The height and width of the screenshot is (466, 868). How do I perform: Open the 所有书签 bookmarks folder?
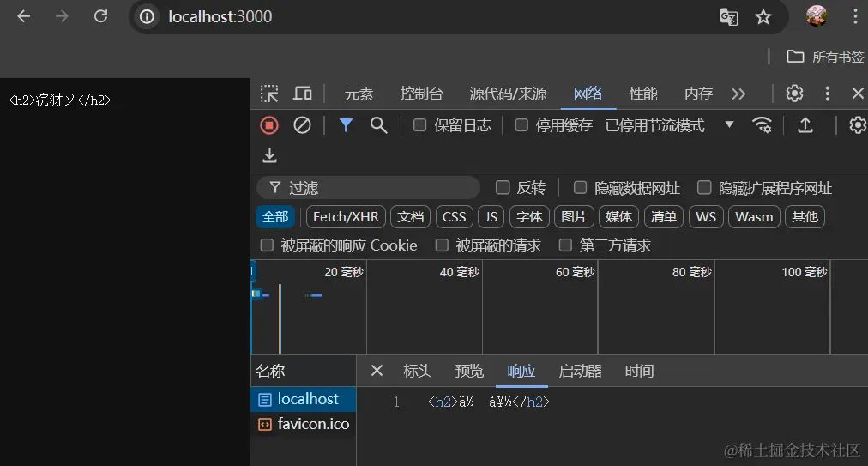point(825,57)
